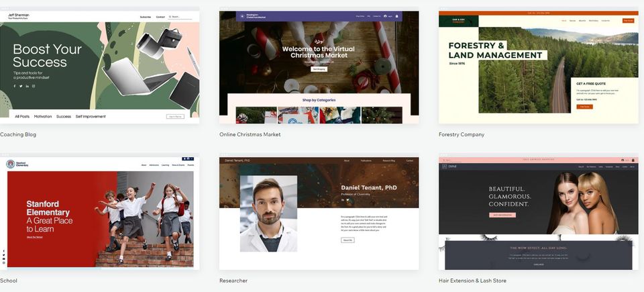Click the orange Free Quote button in forestry form

[584, 107]
